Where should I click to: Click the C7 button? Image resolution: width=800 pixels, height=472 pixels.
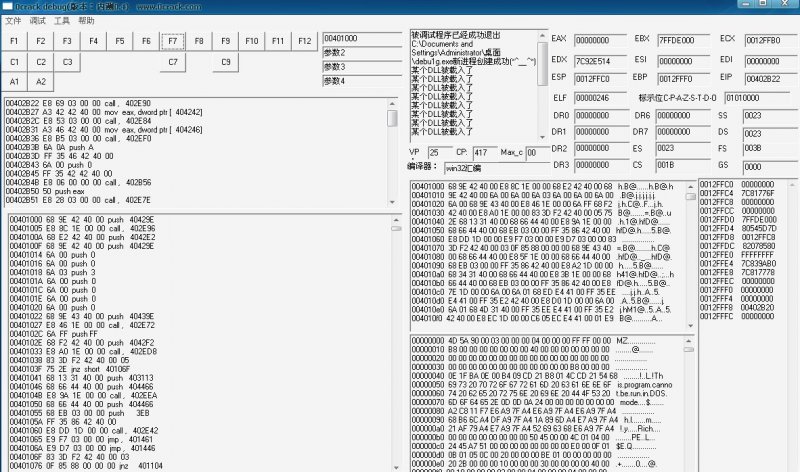point(173,62)
